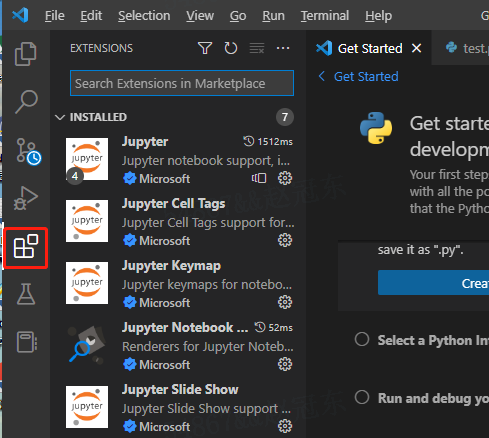This screenshot has height=438, width=489.
Task: Open the Jupyter Keymap extension entry
Action: click(x=179, y=283)
